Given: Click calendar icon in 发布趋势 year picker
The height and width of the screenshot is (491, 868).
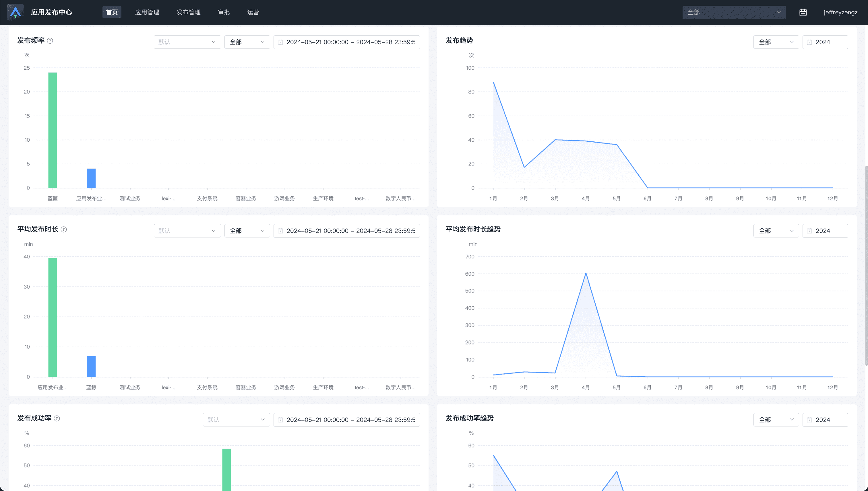Looking at the screenshot, I should [809, 42].
